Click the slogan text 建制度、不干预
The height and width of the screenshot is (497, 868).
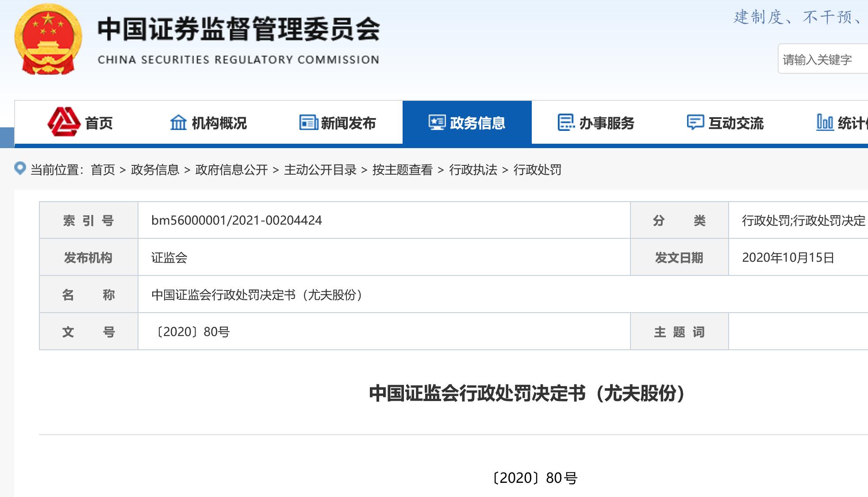tap(796, 17)
